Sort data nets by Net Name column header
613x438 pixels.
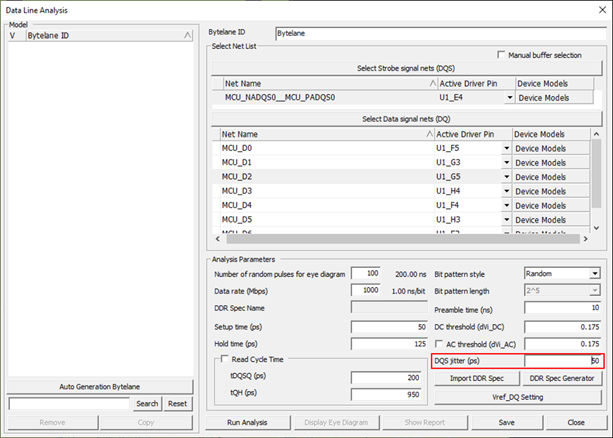[x=323, y=134]
